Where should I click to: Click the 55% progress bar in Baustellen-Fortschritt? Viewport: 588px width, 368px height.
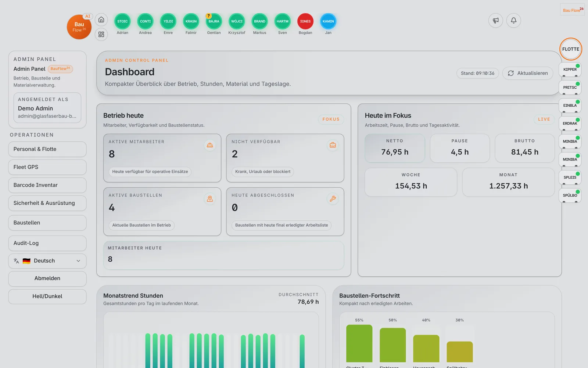click(x=359, y=343)
